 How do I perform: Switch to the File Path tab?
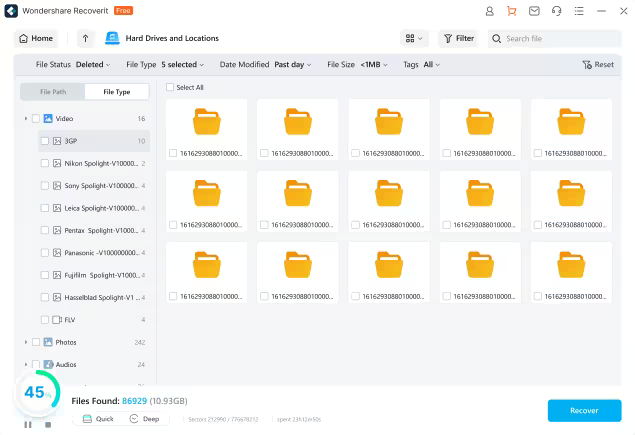(x=53, y=92)
